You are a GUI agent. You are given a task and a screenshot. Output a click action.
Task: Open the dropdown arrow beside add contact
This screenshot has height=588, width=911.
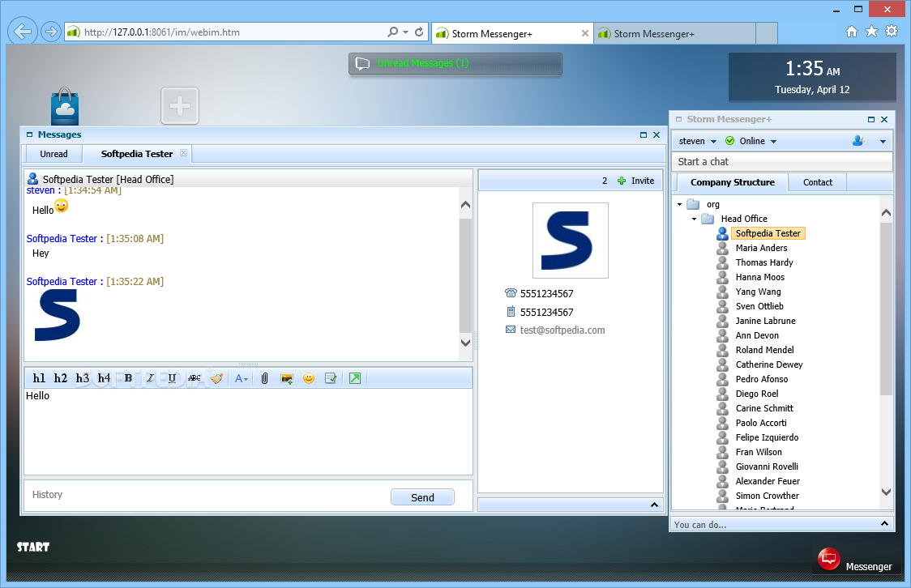883,141
